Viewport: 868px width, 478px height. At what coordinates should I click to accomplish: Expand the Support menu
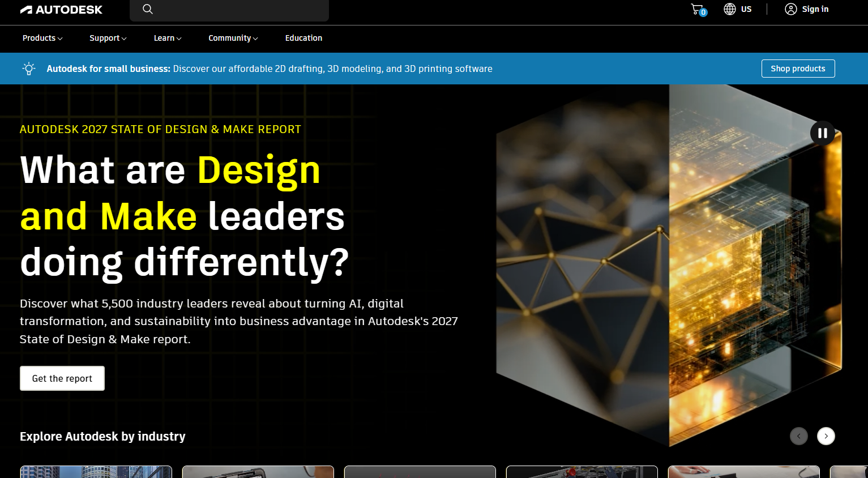tap(108, 38)
